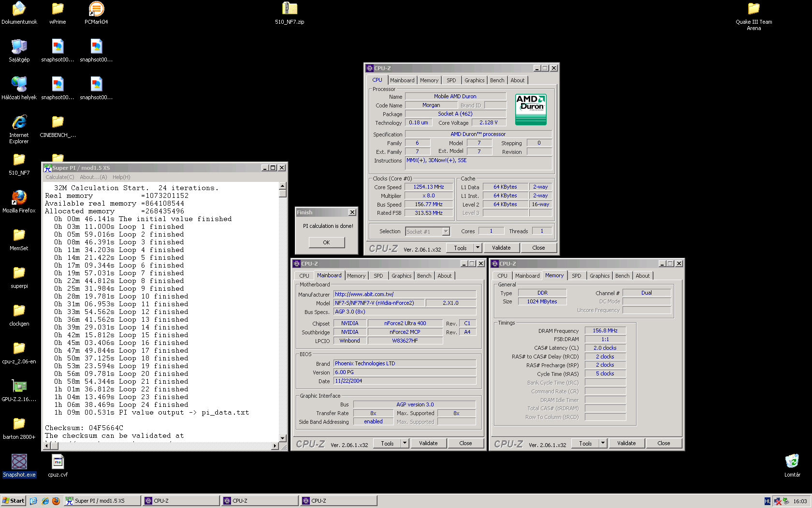Image resolution: width=812 pixels, height=508 pixels.
Task: Open the Help(H) menu in Super PI
Action: point(121,177)
